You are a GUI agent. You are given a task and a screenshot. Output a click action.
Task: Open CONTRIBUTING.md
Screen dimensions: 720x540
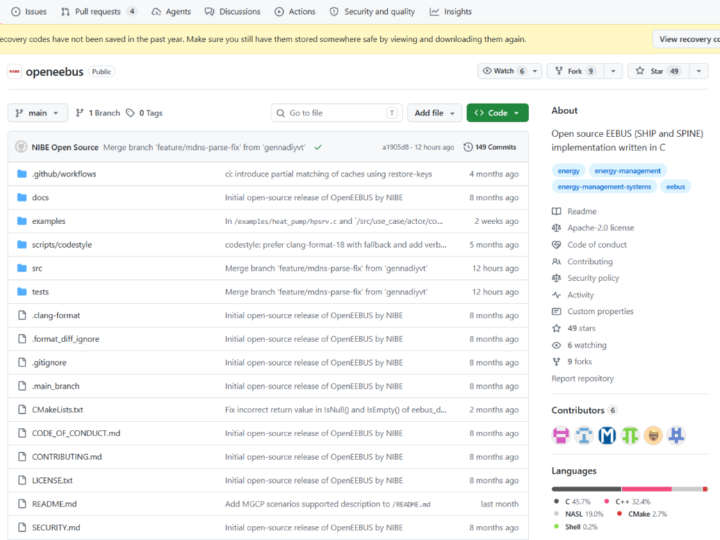(67, 457)
